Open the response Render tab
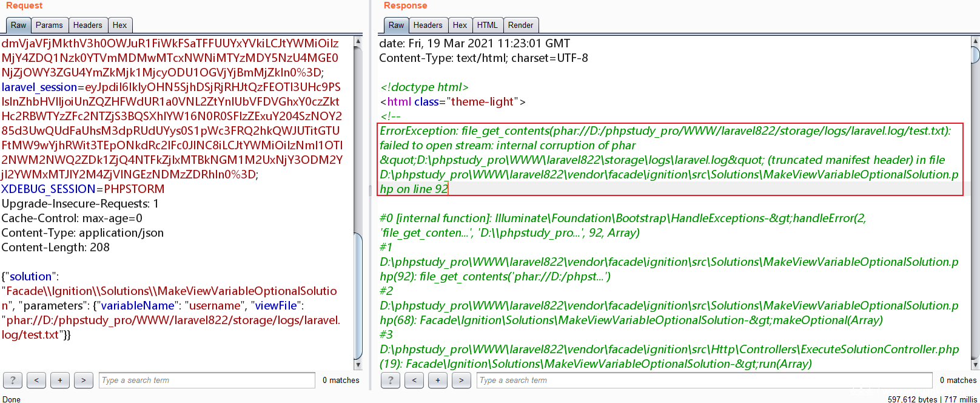Viewport: 980px width, 403px height. click(x=520, y=25)
